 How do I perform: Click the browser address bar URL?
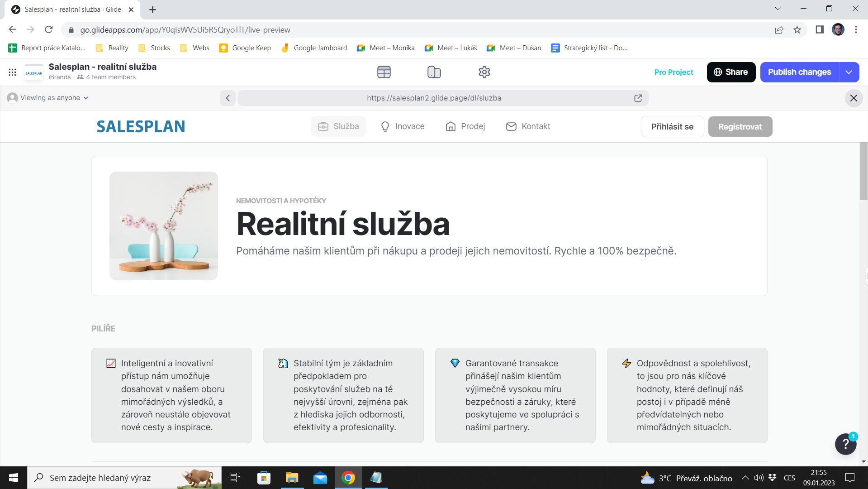[185, 30]
